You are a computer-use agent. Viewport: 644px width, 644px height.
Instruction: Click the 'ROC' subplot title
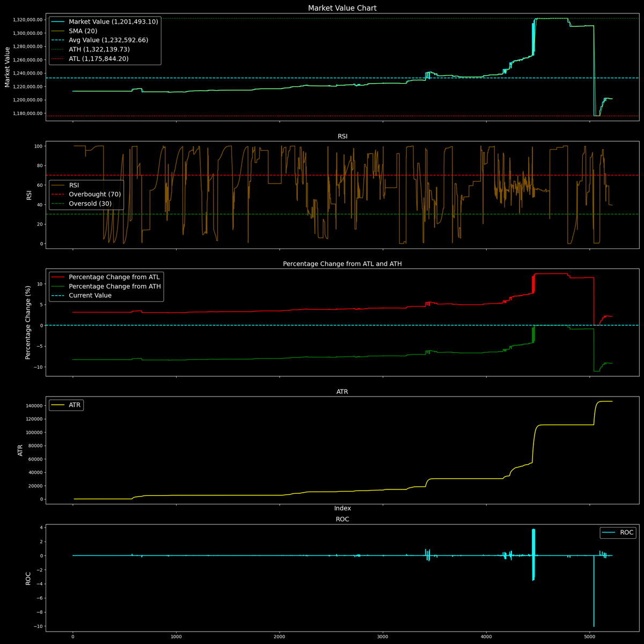pos(342,519)
